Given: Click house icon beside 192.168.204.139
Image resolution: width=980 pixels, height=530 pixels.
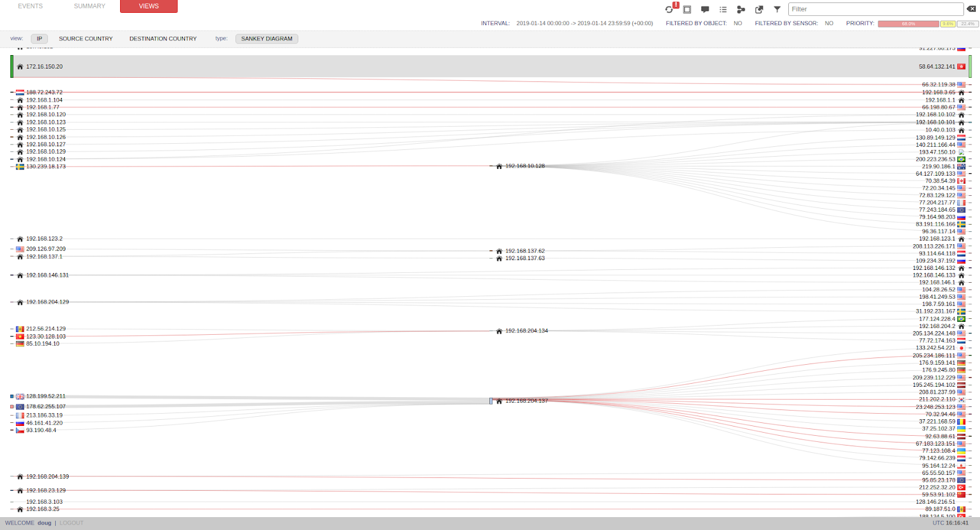Looking at the screenshot, I should coord(20,477).
